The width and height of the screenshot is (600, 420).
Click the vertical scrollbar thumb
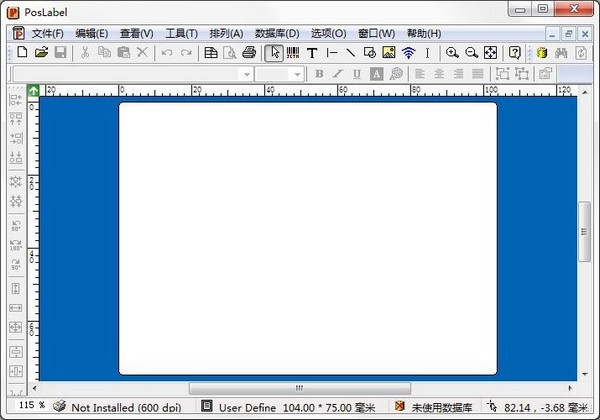[584, 232]
